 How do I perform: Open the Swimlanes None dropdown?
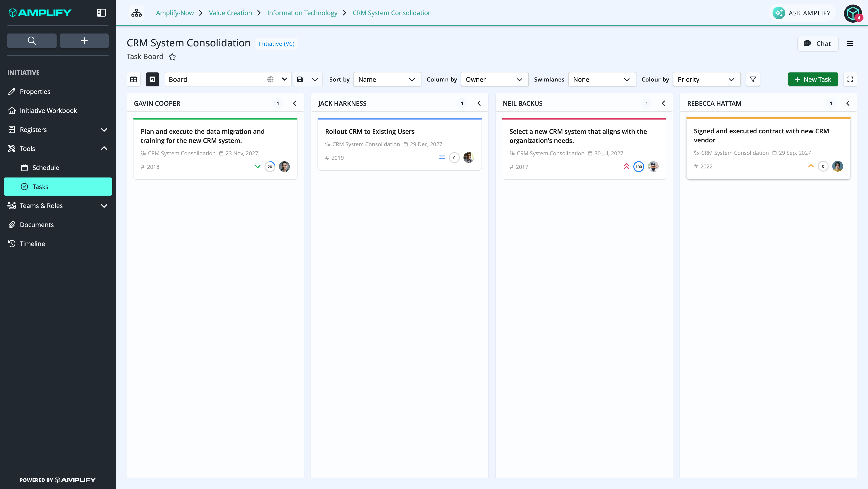click(x=602, y=79)
